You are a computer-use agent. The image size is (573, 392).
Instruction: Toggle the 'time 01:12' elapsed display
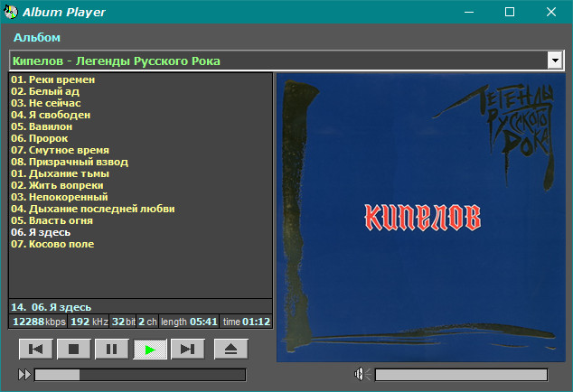(x=246, y=322)
